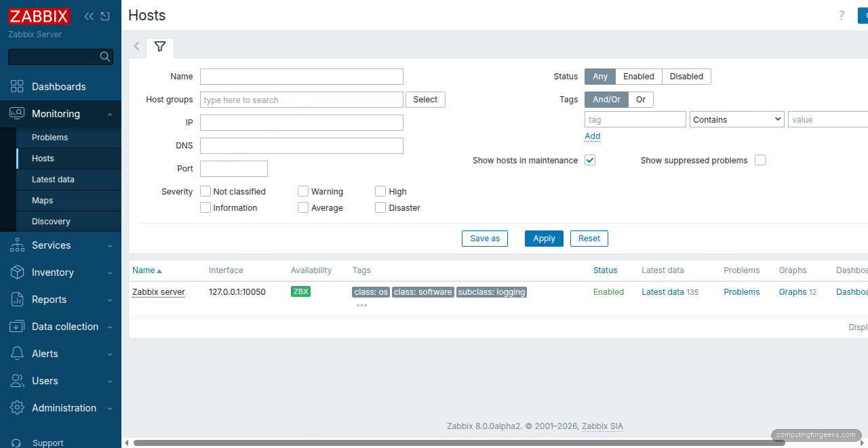Uncheck Show hosts in maintenance

pyautogui.click(x=589, y=160)
